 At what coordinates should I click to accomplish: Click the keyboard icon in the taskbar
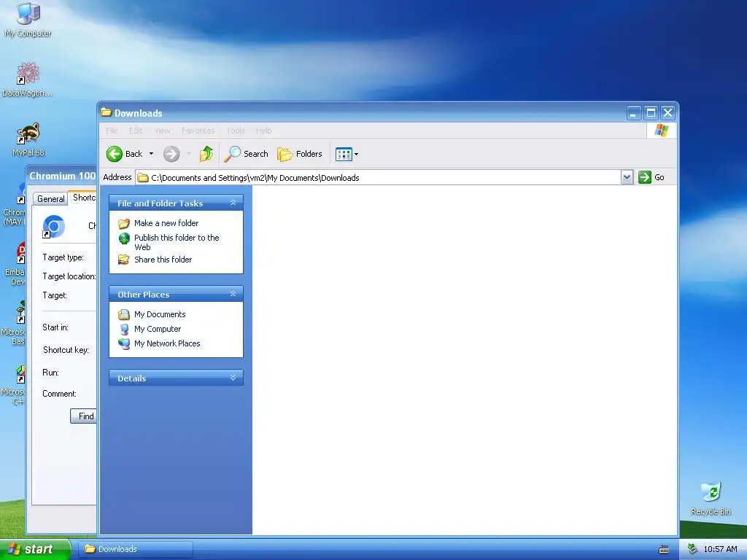[x=664, y=550]
